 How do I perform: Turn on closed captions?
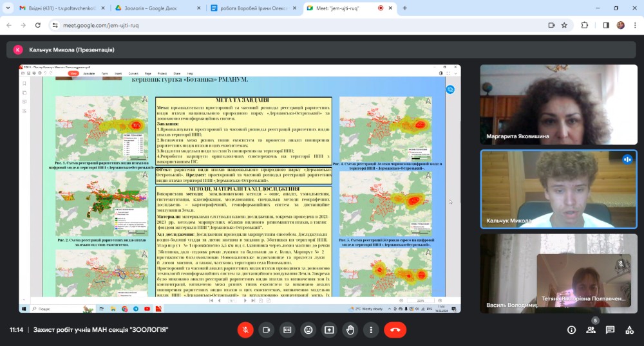coord(287,330)
